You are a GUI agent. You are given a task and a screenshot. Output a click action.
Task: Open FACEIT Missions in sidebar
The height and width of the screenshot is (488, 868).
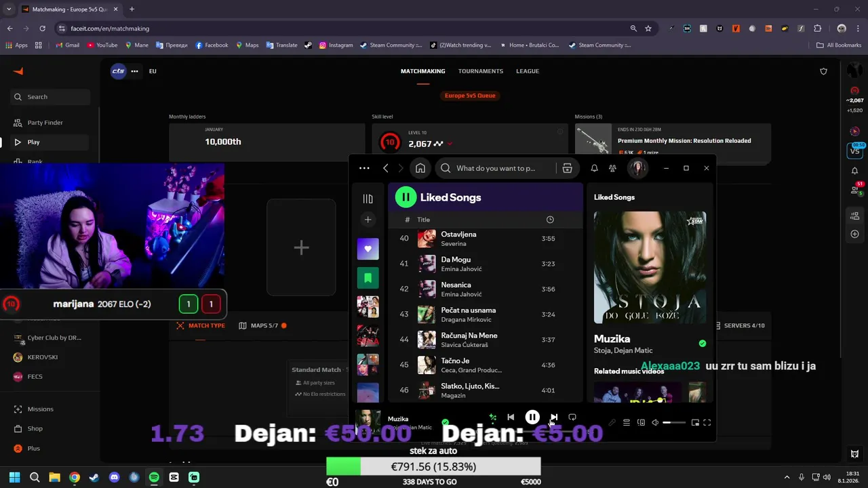49,409
